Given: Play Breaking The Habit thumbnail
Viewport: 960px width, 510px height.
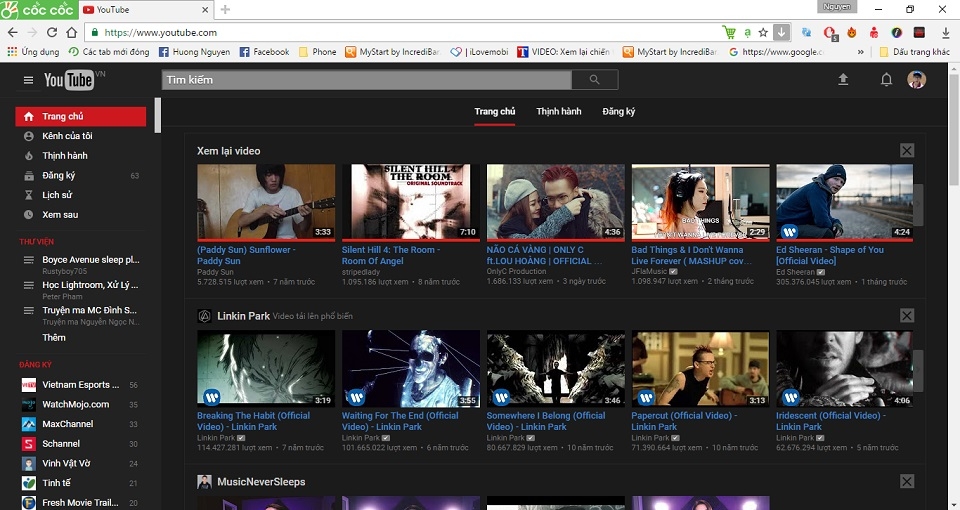Looking at the screenshot, I should click(x=266, y=369).
